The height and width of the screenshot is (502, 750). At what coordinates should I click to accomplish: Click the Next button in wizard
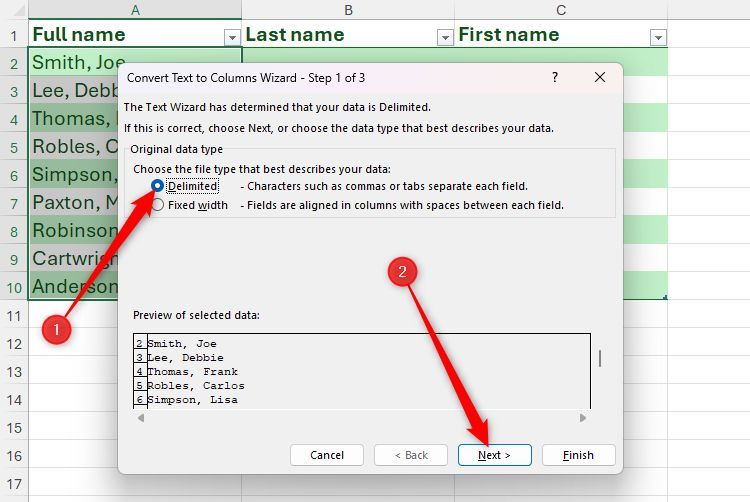tap(494, 455)
